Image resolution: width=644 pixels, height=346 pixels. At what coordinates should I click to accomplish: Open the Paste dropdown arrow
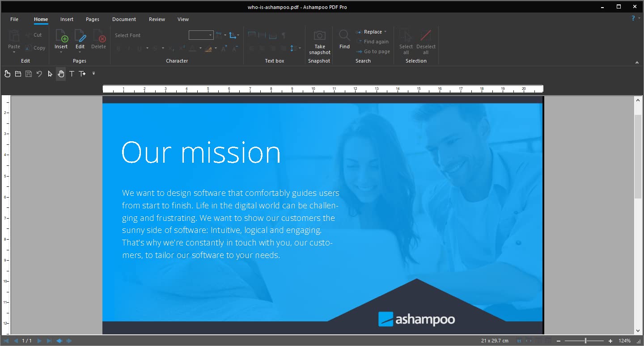(14, 52)
